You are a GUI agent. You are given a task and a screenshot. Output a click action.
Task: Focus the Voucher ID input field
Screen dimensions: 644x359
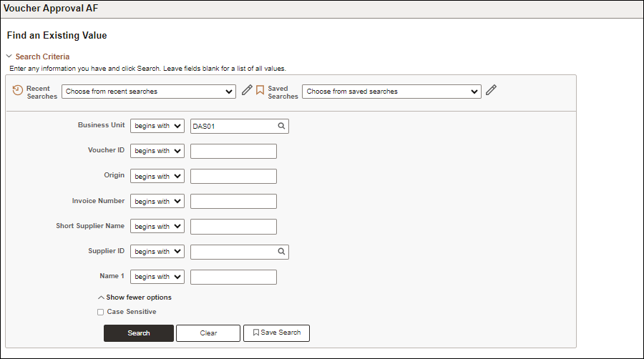coord(234,152)
